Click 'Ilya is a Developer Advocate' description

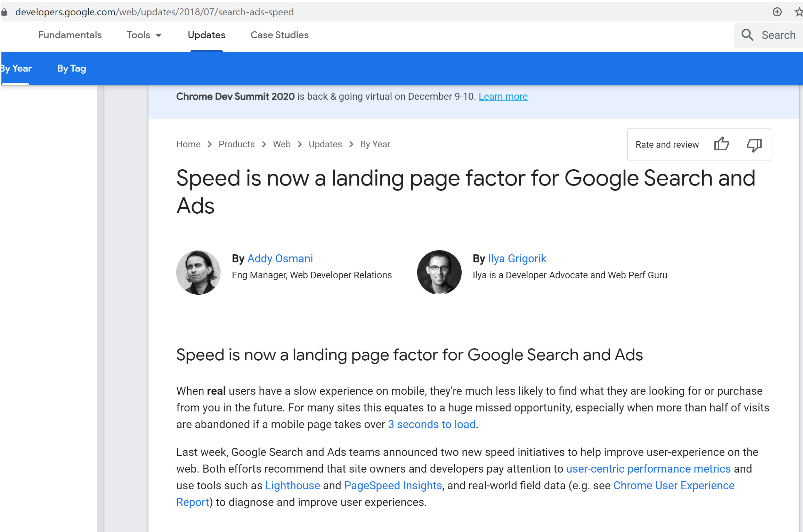coord(570,275)
